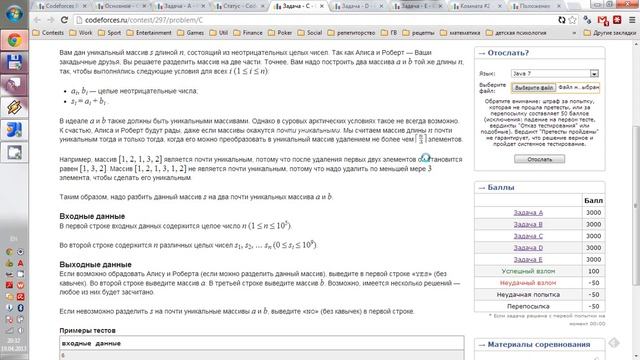Open the Задача A link
The height and width of the screenshot is (360, 640).
pyautogui.click(x=528, y=213)
